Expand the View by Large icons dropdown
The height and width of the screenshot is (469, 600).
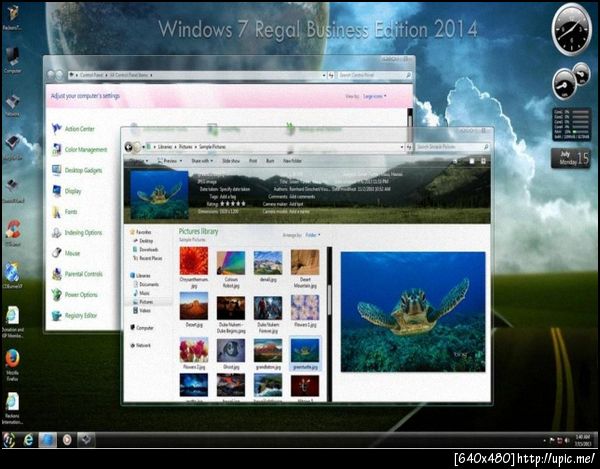[375, 96]
